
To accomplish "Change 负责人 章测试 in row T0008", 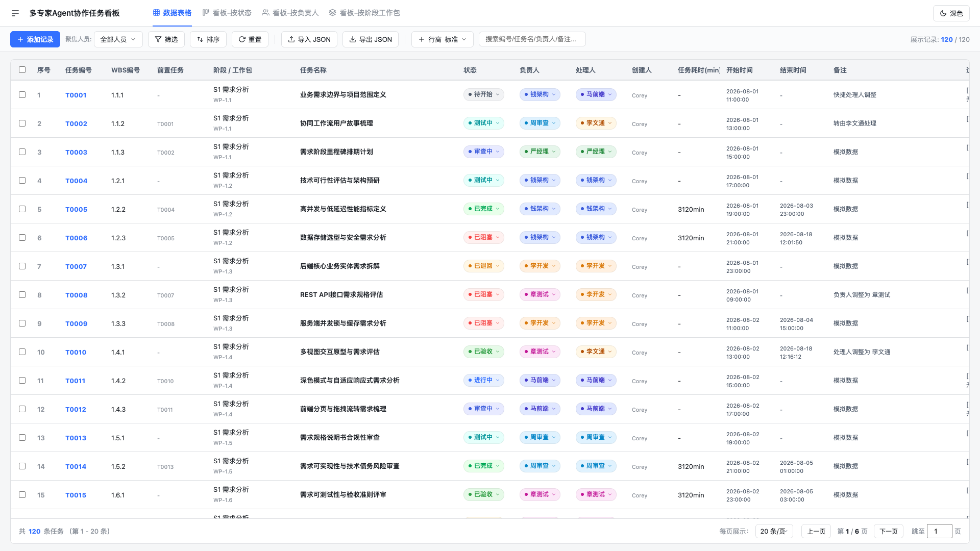I will click(x=540, y=294).
